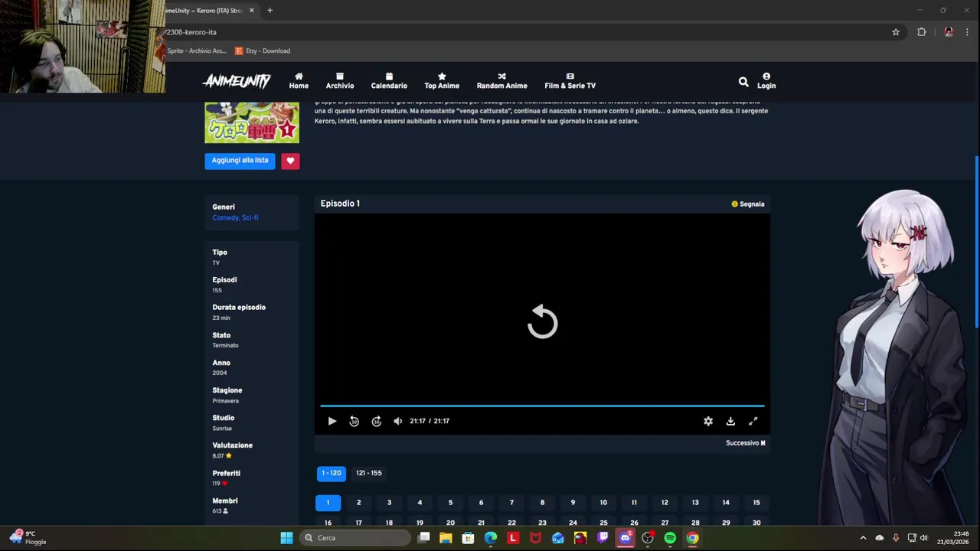Click the red microphone tray icon
The height and width of the screenshot is (551, 980).
896,538
